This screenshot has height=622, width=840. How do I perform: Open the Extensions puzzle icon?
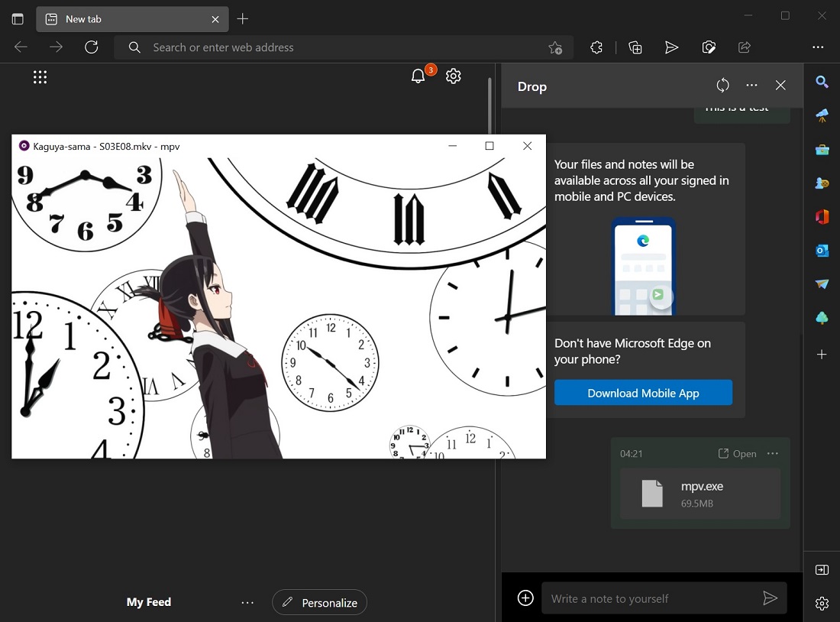pos(596,47)
